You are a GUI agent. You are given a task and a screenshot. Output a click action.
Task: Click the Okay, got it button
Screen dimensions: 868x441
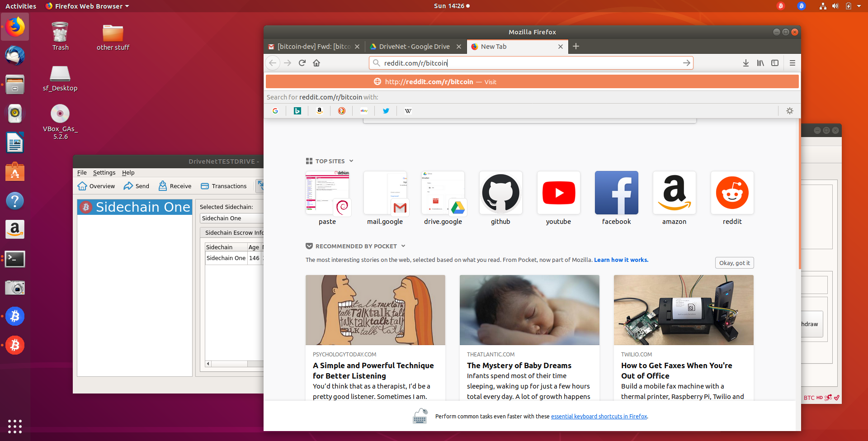tap(734, 263)
